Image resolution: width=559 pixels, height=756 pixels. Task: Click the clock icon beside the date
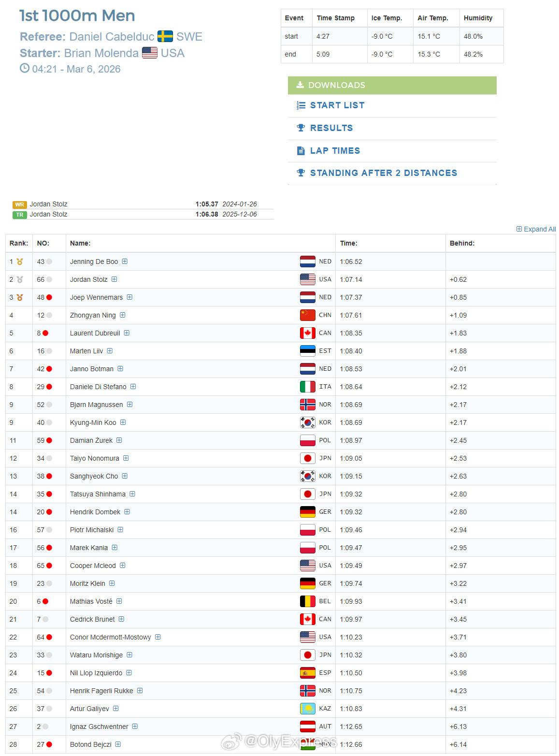click(25, 68)
